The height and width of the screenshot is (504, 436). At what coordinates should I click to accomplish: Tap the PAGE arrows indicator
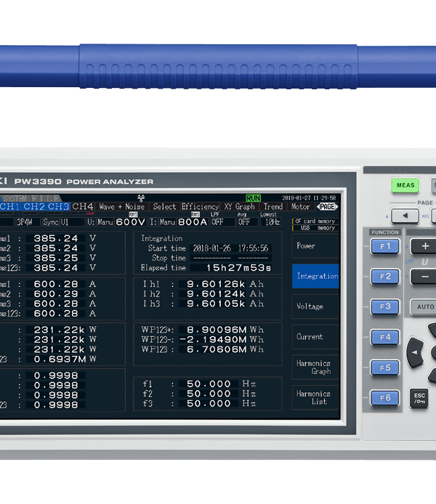pyautogui.click(x=327, y=207)
